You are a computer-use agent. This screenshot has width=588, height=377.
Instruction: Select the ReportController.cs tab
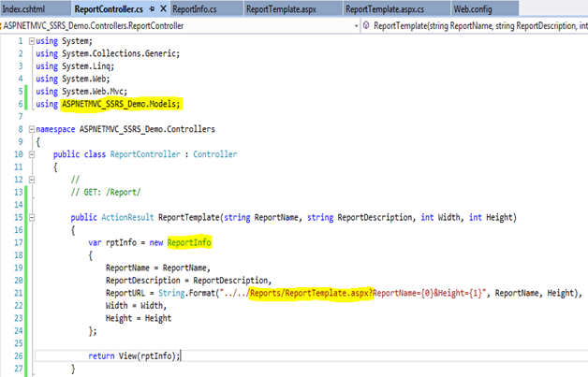[x=109, y=9]
